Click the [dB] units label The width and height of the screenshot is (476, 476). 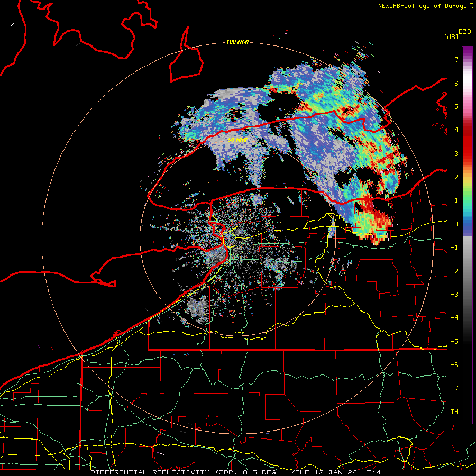click(x=452, y=36)
